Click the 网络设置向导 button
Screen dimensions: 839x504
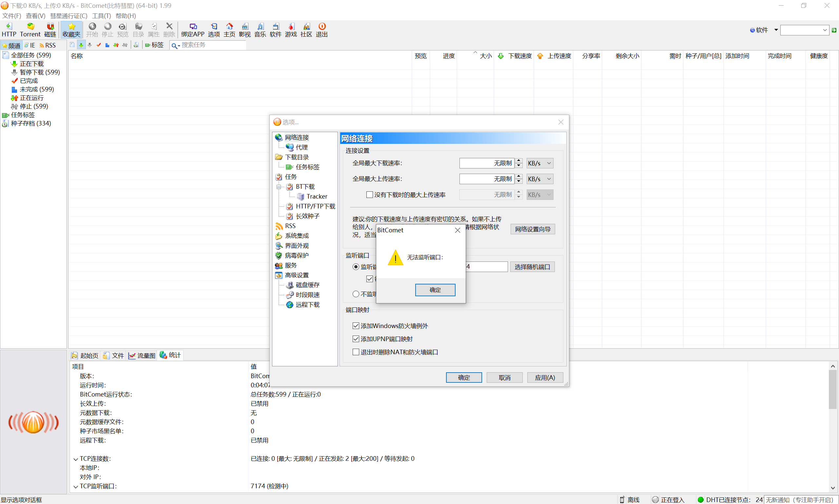(533, 229)
